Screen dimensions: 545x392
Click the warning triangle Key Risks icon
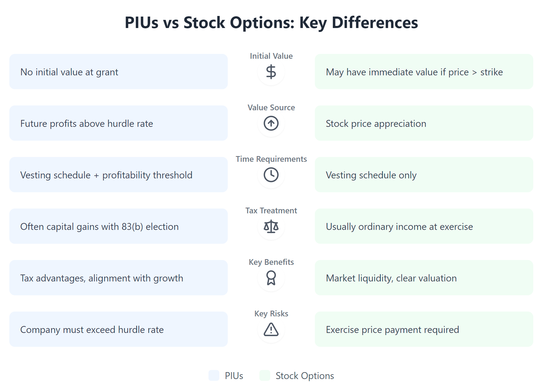pos(271,329)
